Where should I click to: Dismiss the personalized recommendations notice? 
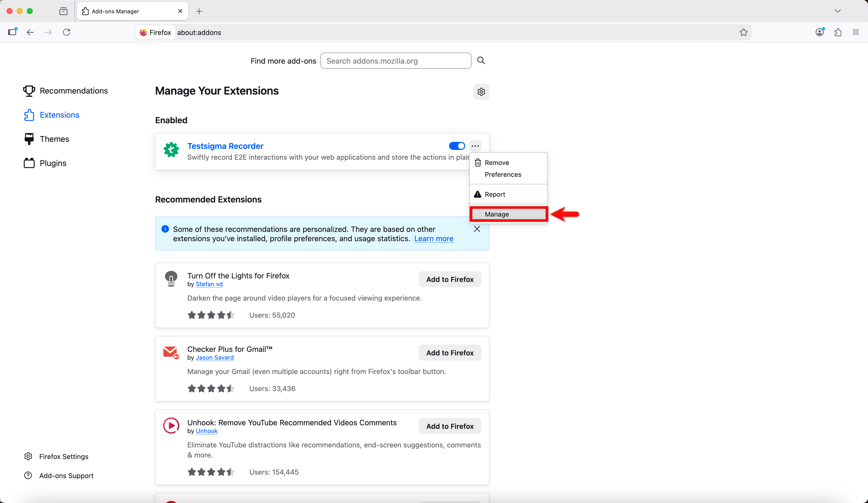[477, 229]
